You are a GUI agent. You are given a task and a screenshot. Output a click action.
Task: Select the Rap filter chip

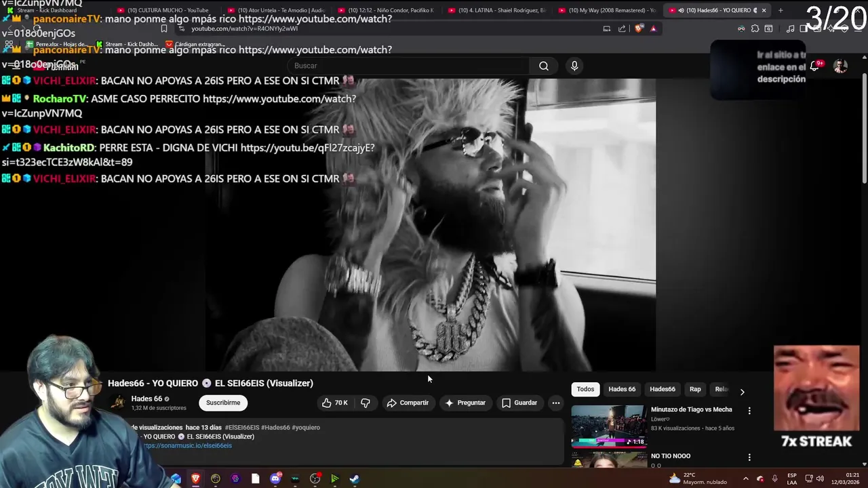(x=695, y=389)
